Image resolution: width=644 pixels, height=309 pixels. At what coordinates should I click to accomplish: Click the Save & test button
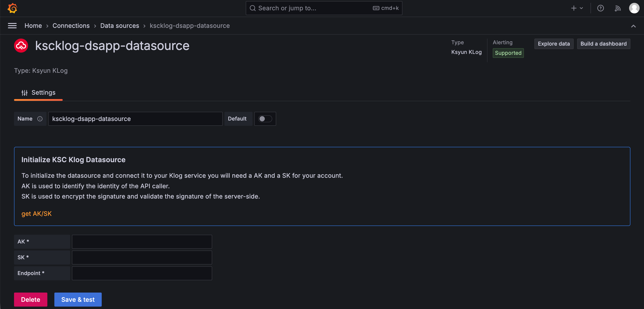pos(78,300)
